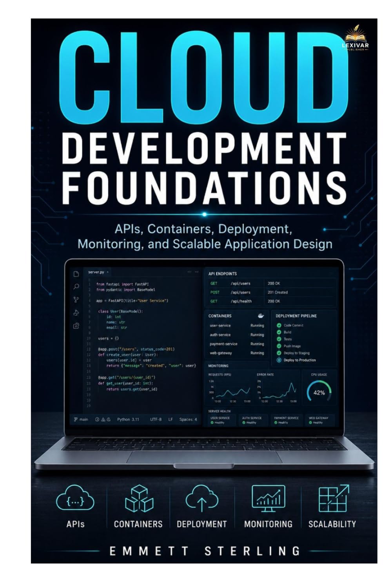The height and width of the screenshot is (585, 392).
Task: Open the Extensions icon in sidebar
Action: [76, 326]
